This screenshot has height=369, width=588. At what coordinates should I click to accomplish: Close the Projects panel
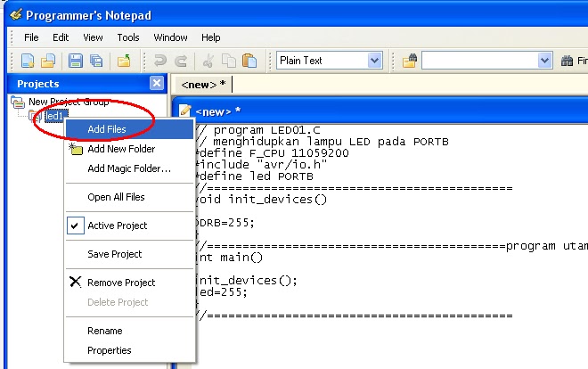point(157,83)
